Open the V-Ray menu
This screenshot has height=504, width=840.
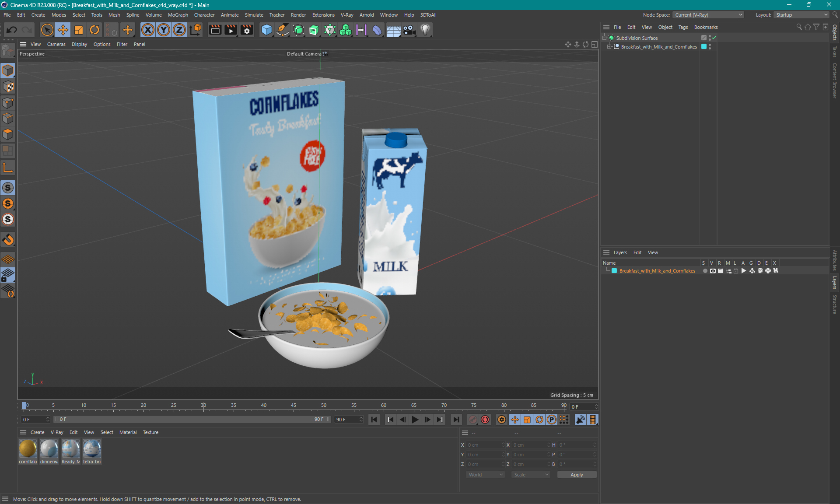point(347,15)
